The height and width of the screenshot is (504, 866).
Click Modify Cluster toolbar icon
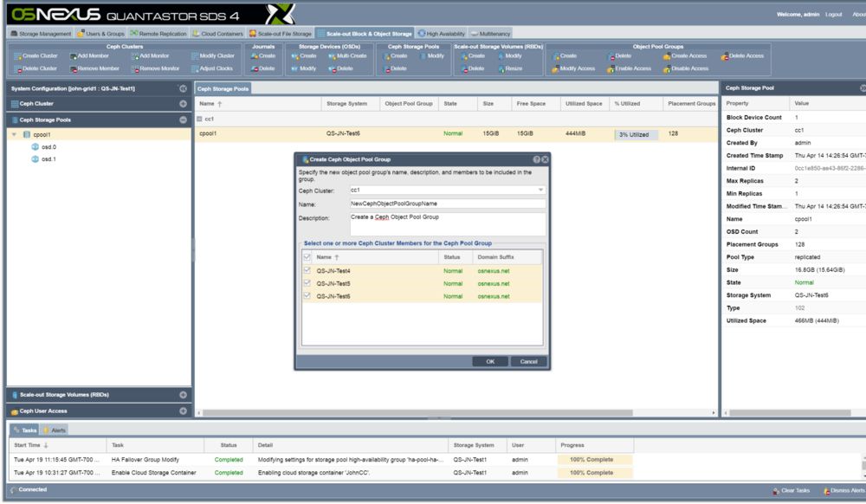click(213, 56)
